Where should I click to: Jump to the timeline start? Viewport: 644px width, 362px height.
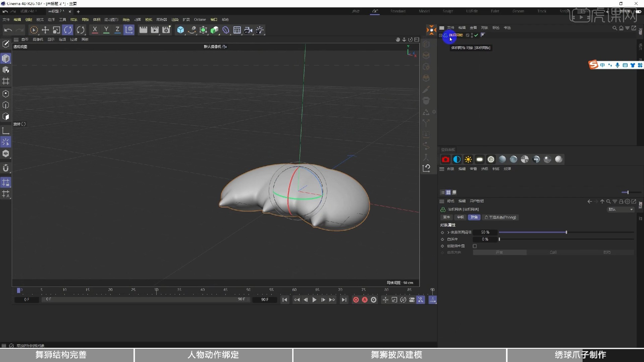(285, 300)
